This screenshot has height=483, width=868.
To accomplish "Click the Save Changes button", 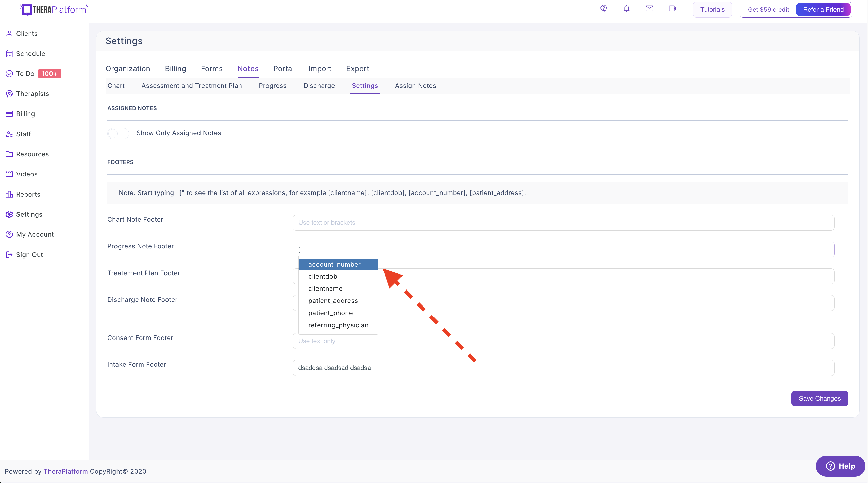I will coord(820,398).
